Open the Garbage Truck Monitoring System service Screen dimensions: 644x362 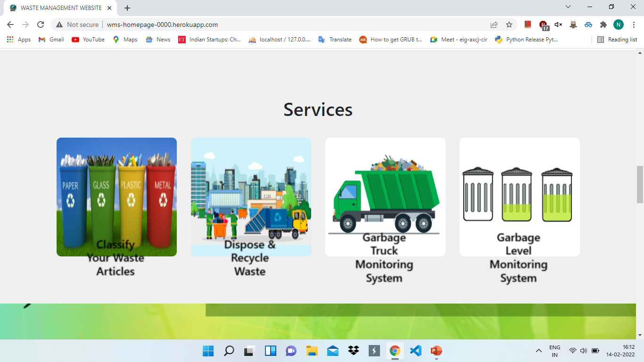click(x=385, y=197)
